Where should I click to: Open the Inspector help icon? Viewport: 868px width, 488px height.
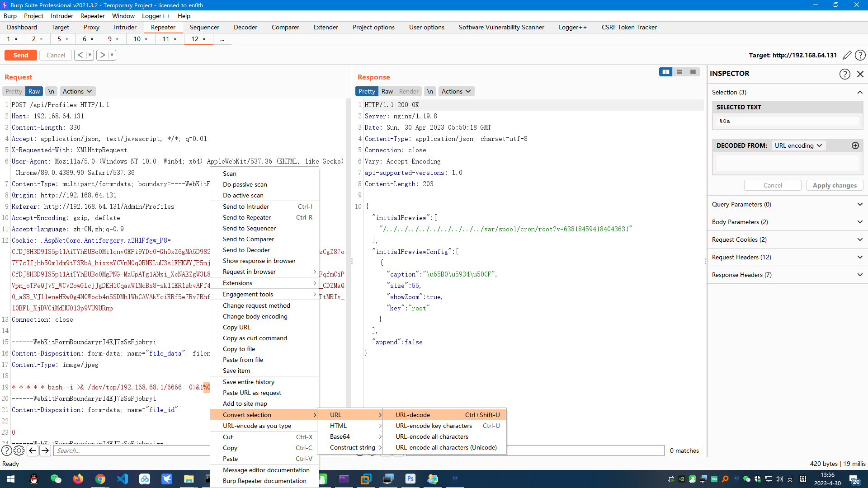(844, 74)
